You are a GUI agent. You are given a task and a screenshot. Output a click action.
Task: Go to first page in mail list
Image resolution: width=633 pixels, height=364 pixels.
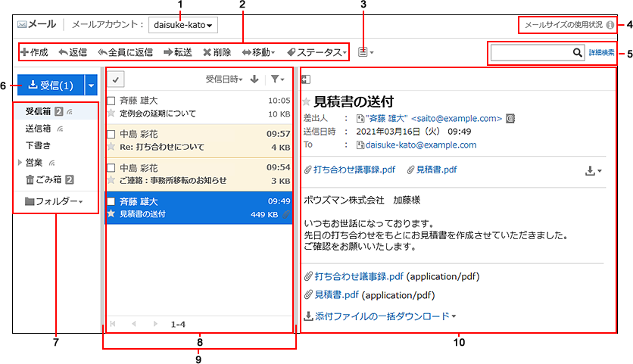coord(113,324)
